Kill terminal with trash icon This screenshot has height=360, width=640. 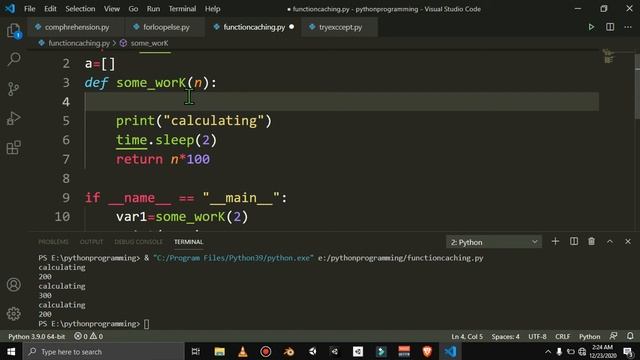(x=591, y=242)
